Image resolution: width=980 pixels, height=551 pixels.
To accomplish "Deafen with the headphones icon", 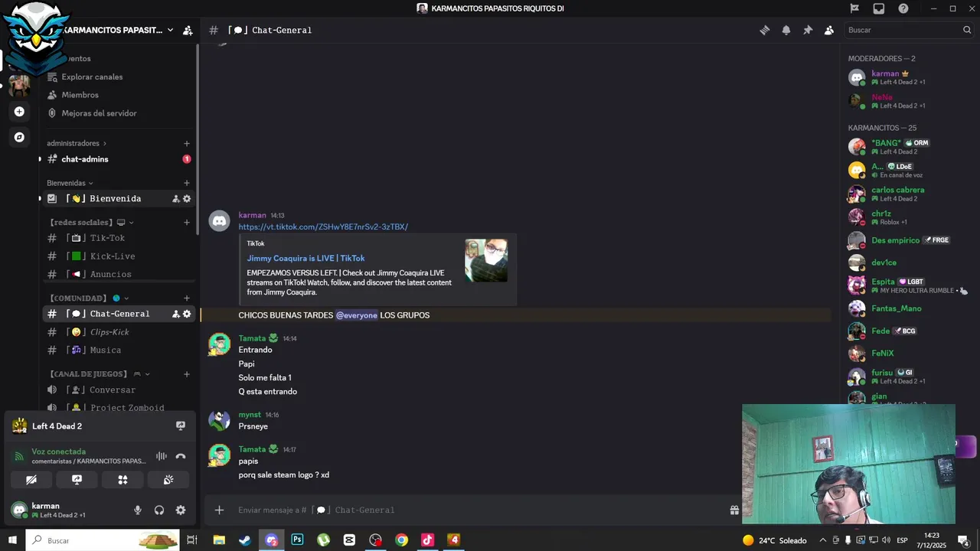I will click(159, 510).
